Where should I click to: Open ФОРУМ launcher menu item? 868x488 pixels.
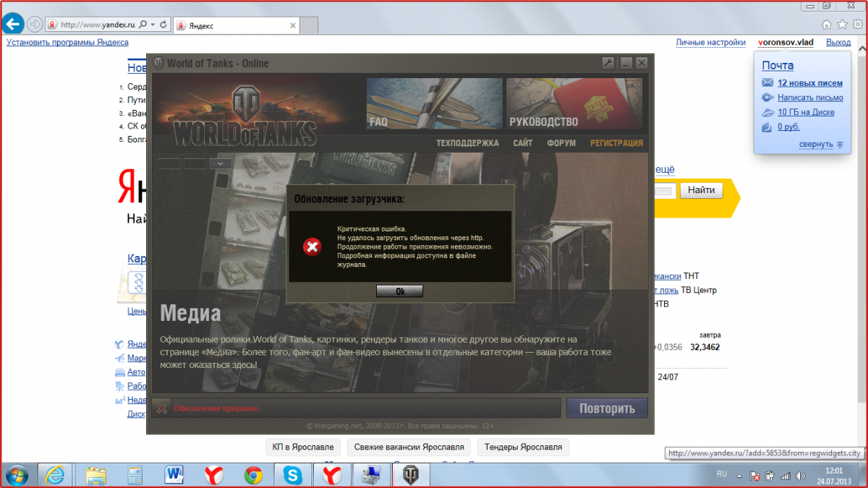[x=561, y=143]
